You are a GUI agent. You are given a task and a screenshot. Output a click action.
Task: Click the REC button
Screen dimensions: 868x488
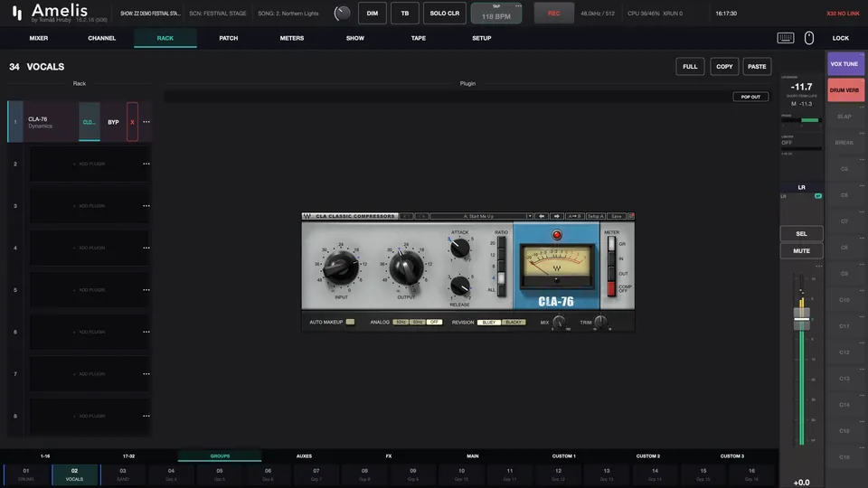553,14
